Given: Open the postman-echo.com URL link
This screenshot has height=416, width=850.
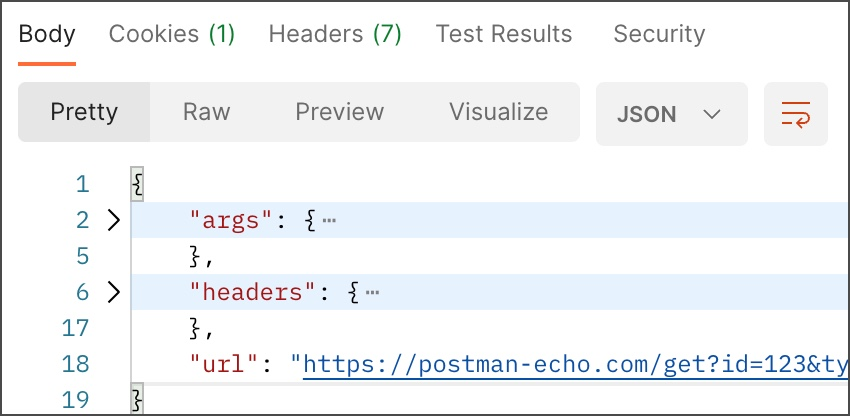Looking at the screenshot, I should 576,365.
